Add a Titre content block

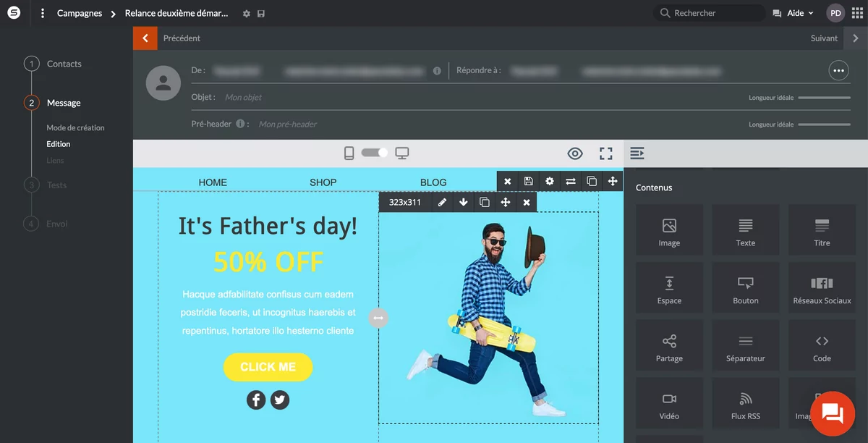pyautogui.click(x=822, y=229)
